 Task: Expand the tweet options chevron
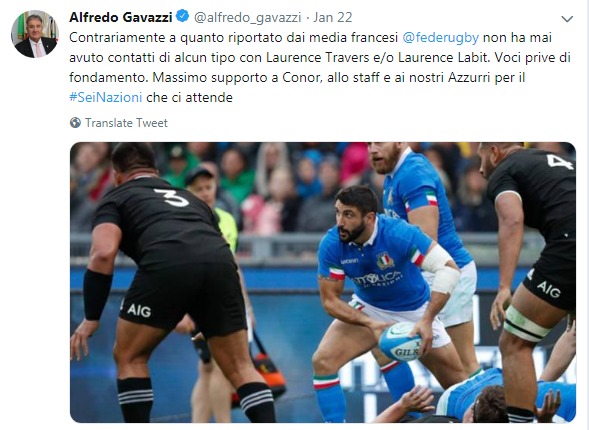pyautogui.click(x=567, y=18)
